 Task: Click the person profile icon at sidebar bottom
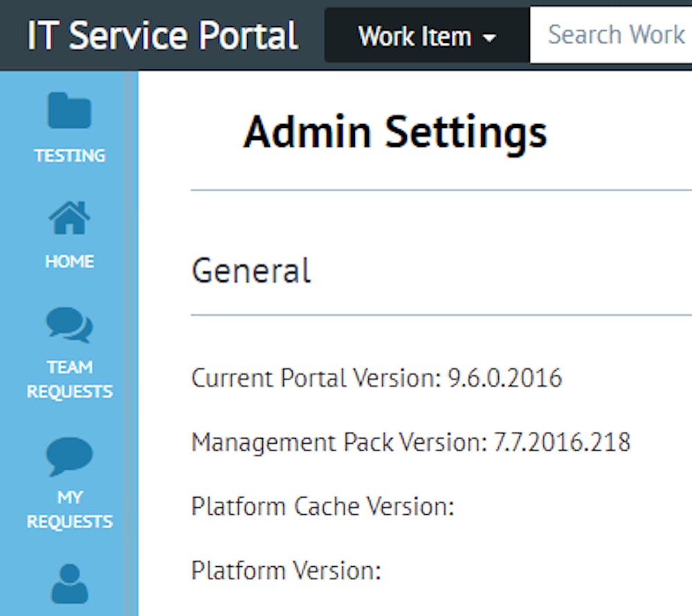point(69,585)
